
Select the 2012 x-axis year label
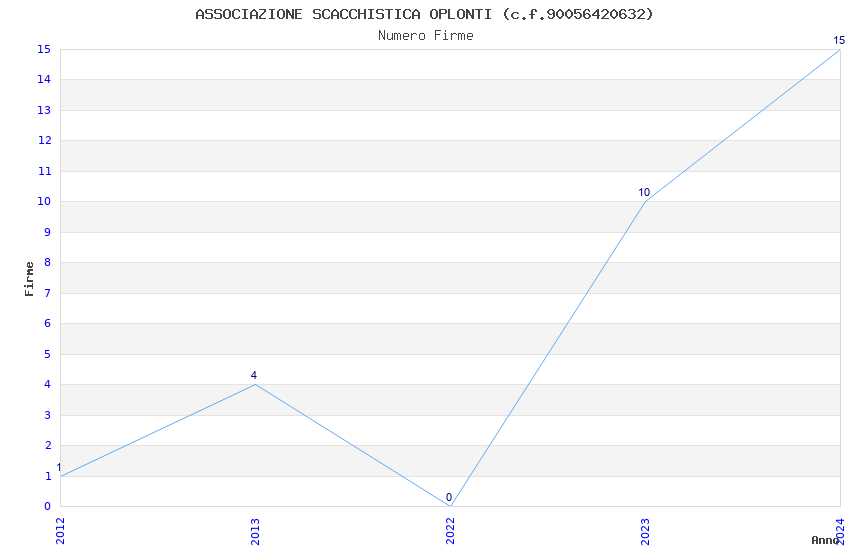click(60, 531)
